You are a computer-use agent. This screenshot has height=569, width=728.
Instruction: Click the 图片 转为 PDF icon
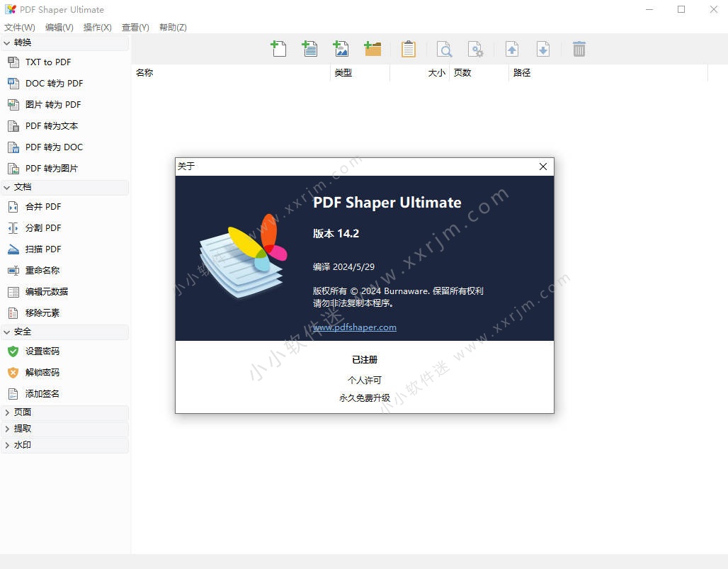coord(13,104)
